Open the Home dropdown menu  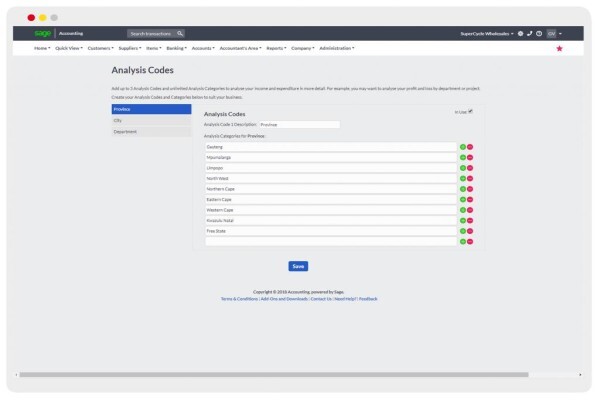pos(42,48)
